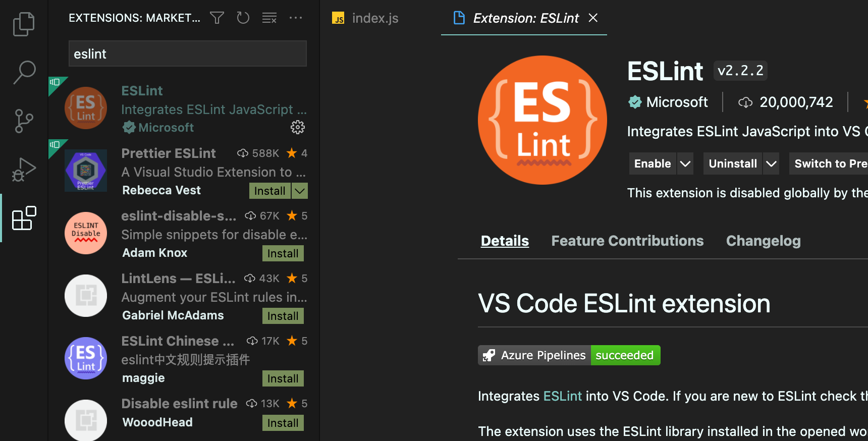Click the EXTENSIONS: MARKETPLACE header title

click(134, 18)
